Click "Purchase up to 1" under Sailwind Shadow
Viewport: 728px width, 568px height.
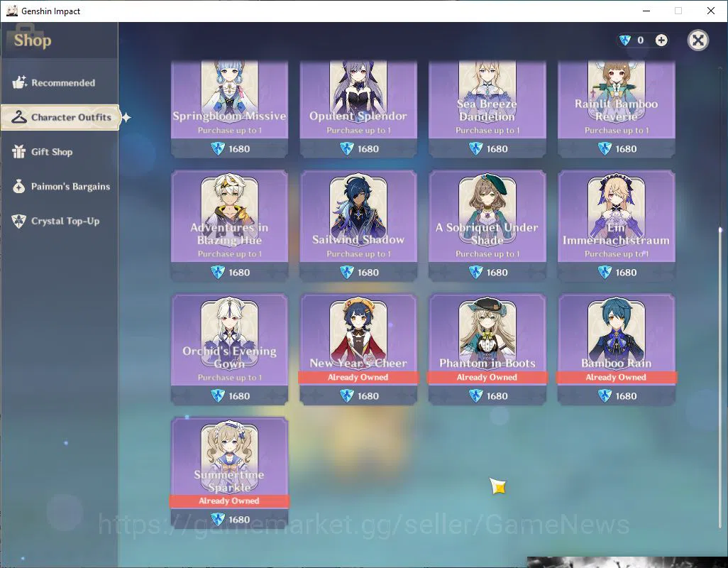[358, 254]
